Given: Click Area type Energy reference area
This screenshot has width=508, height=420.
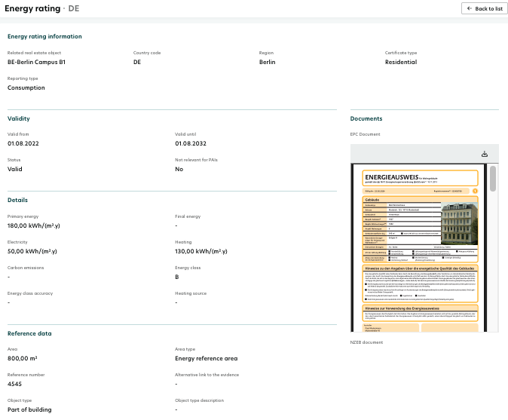Looking at the screenshot, I should click(207, 358).
